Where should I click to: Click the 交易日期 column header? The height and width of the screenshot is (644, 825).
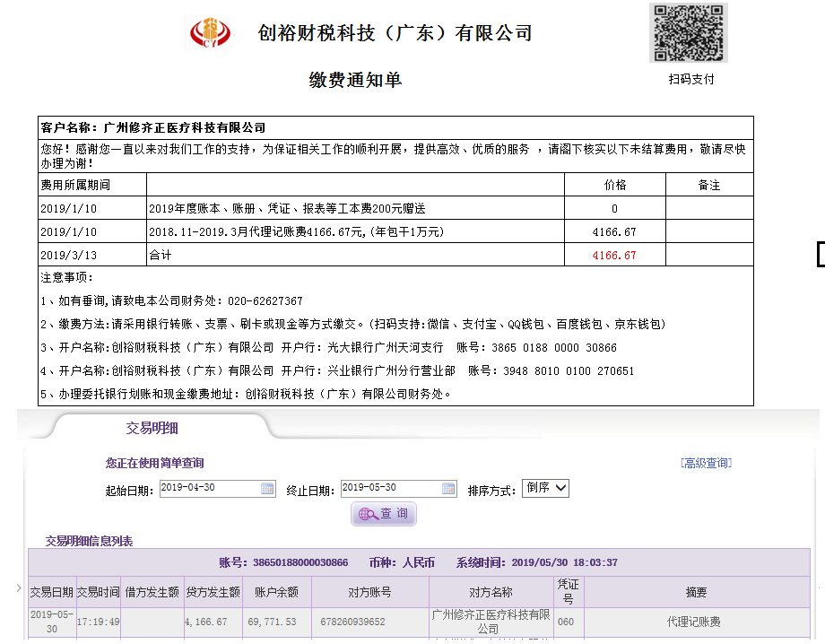coord(52,593)
